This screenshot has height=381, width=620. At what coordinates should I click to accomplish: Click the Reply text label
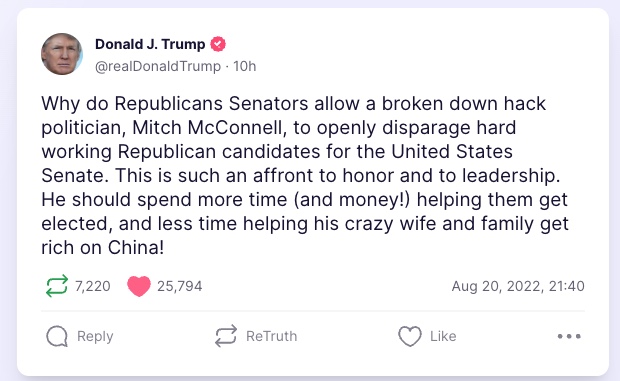pos(95,336)
